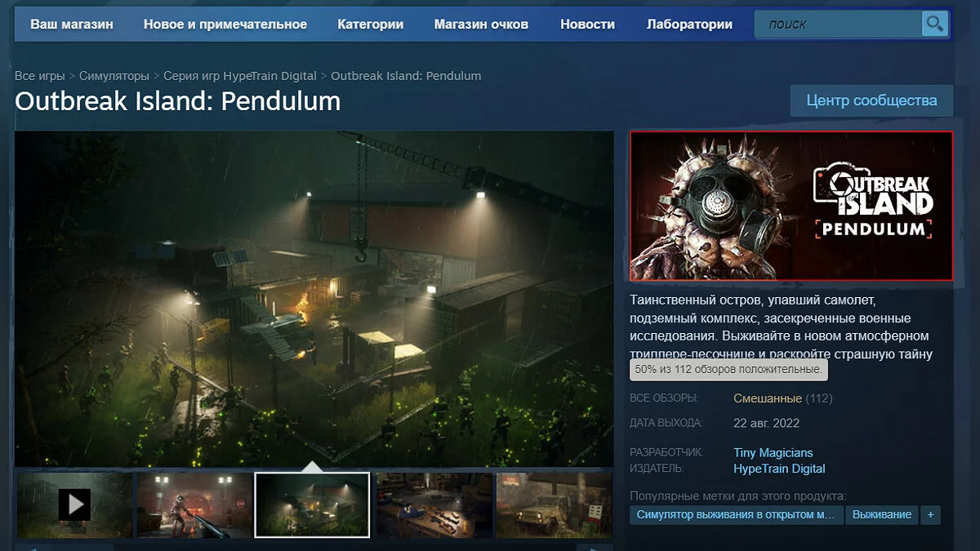The height and width of the screenshot is (551, 980).
Task: Open the Лаборатории section
Action: click(689, 24)
